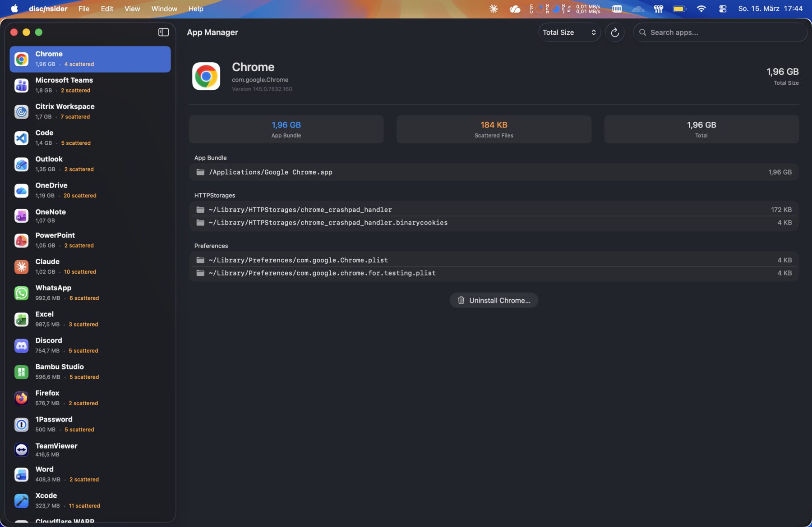
Task: Select Claude in the app list
Action: [x=90, y=266]
